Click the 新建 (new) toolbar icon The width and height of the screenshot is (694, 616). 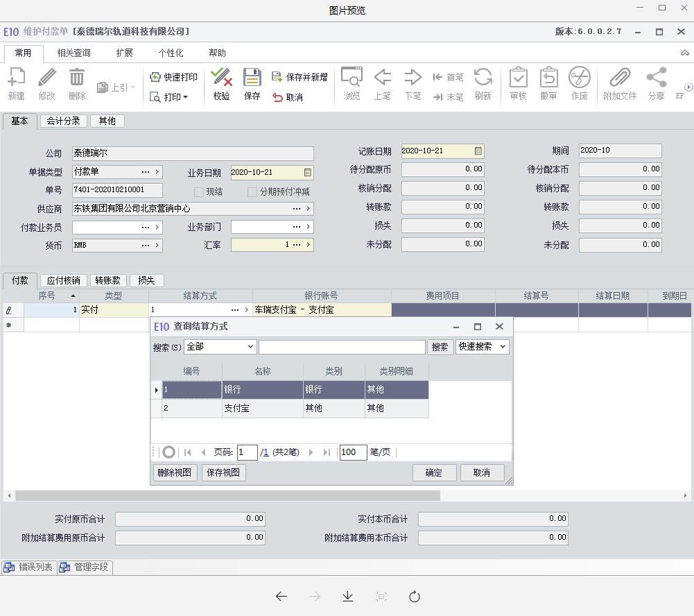(x=17, y=78)
